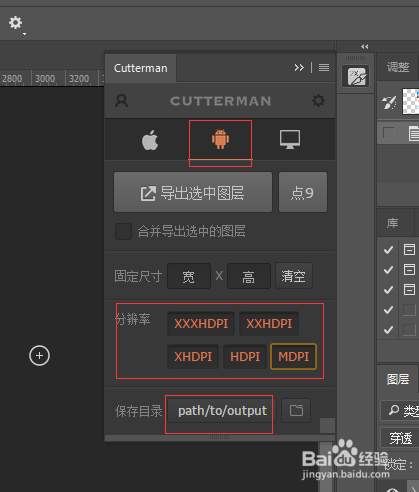Click the 宽 width input field

point(189,276)
